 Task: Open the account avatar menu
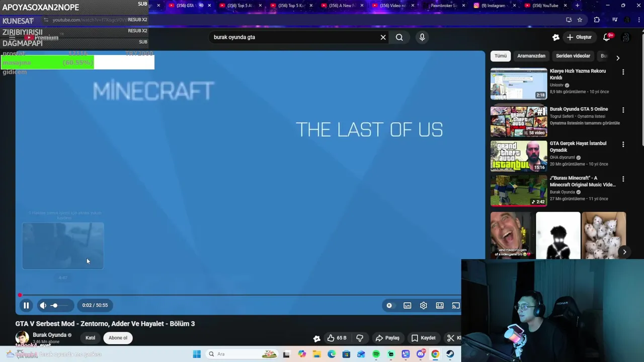tap(626, 37)
